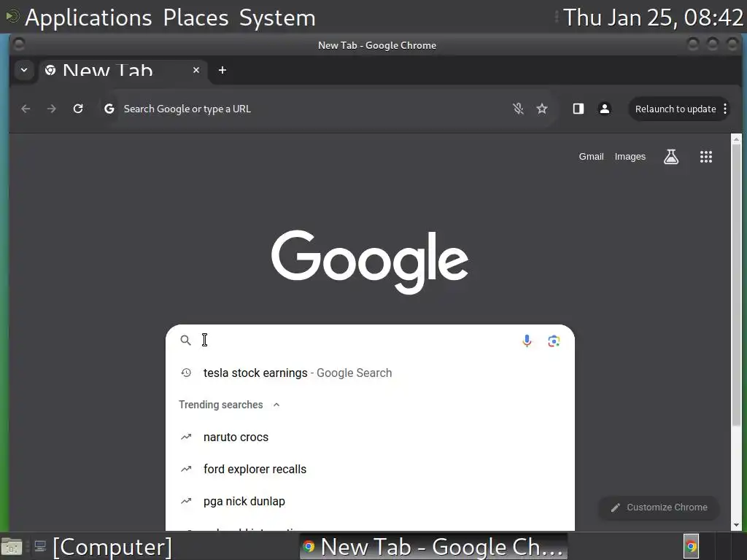Select tesla stock earnings suggestion
The width and height of the screenshot is (747, 560).
[x=370, y=373]
